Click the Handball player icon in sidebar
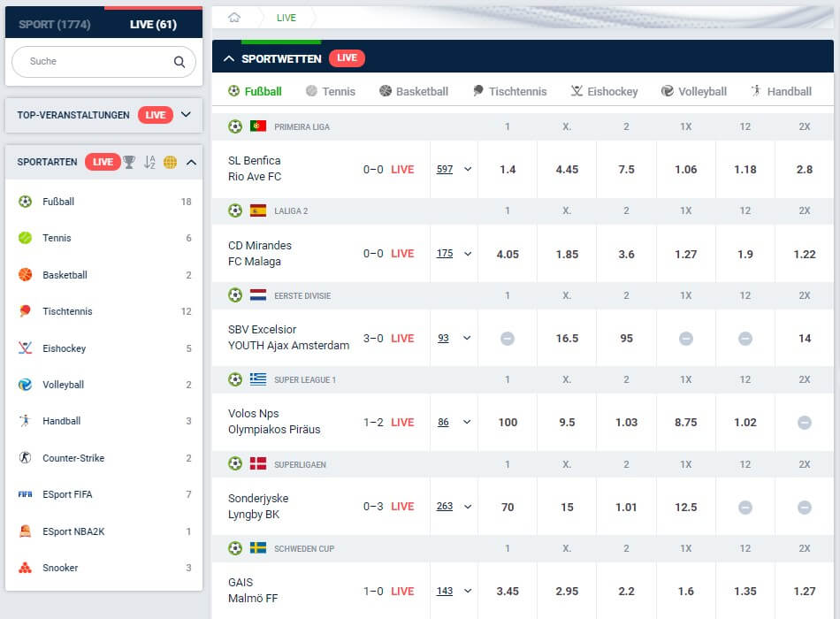This screenshot has width=840, height=619. click(x=25, y=421)
